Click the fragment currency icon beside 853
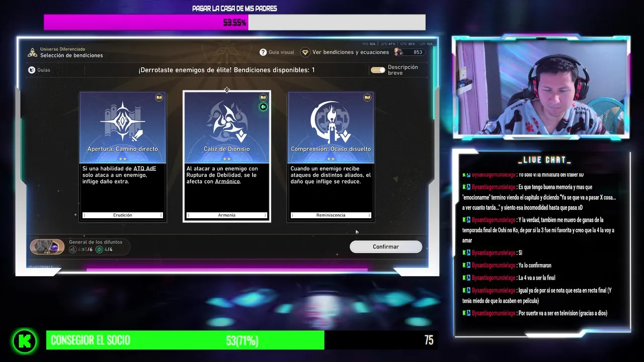This screenshot has height=362, width=644. (x=398, y=52)
